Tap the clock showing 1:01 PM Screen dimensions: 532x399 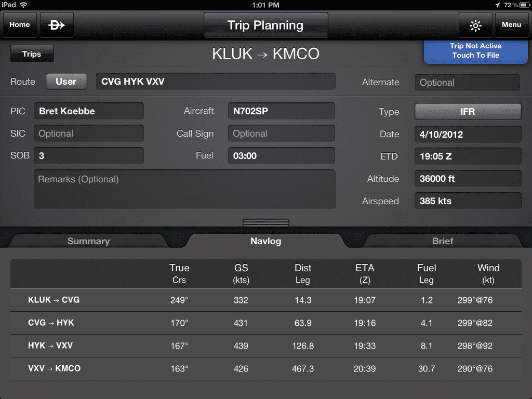coord(265,5)
